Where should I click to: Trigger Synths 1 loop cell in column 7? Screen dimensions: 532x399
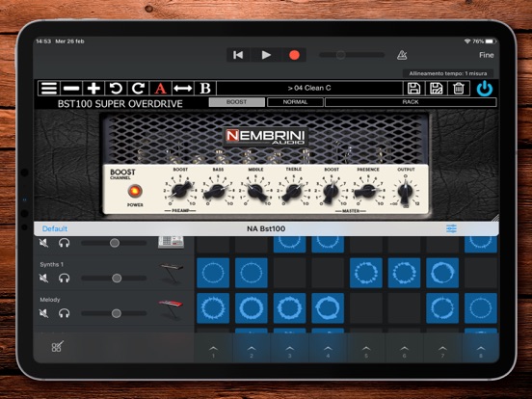[442, 273]
